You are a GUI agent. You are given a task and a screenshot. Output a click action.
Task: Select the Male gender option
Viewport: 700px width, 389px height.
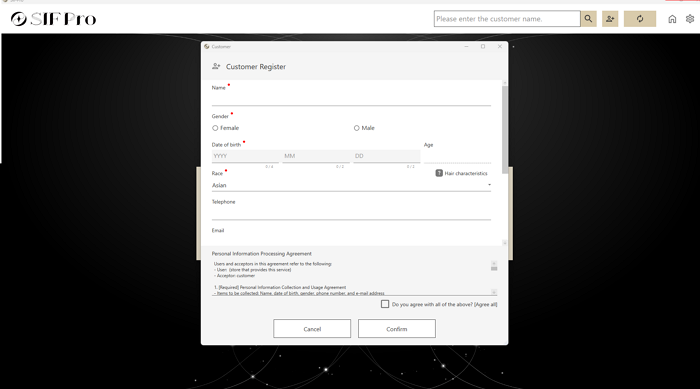tap(356, 128)
